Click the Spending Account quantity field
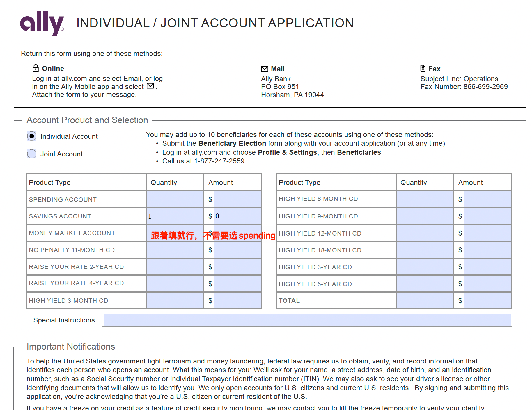 175,199
